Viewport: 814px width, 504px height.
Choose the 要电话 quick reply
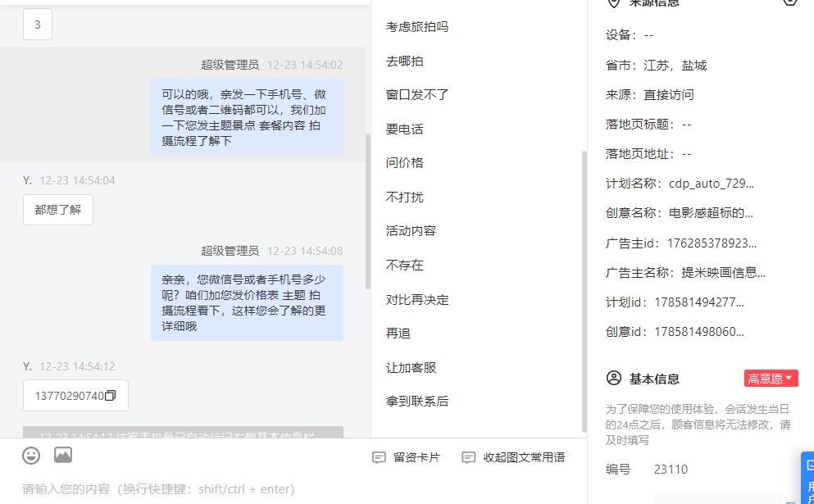click(404, 129)
